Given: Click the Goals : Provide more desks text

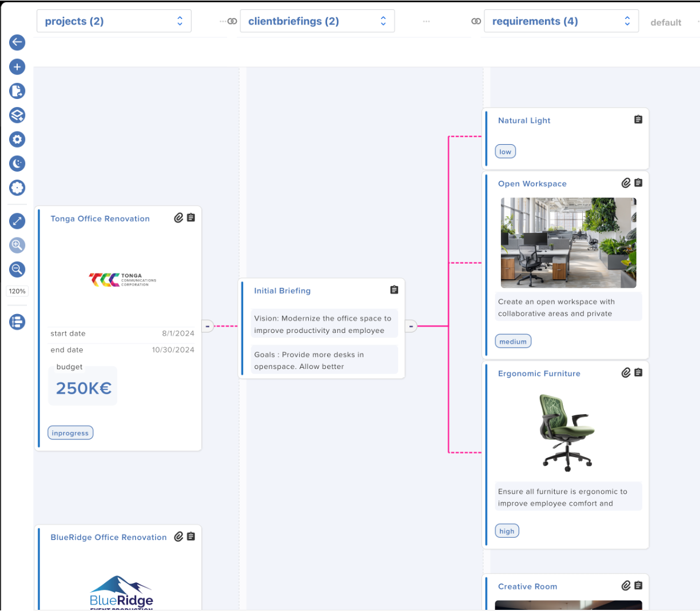Looking at the screenshot, I should pos(323,360).
